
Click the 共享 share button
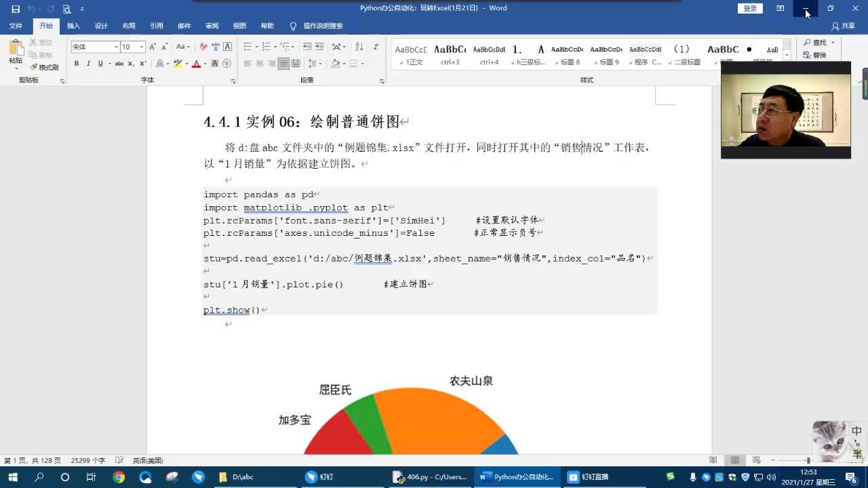click(x=844, y=26)
